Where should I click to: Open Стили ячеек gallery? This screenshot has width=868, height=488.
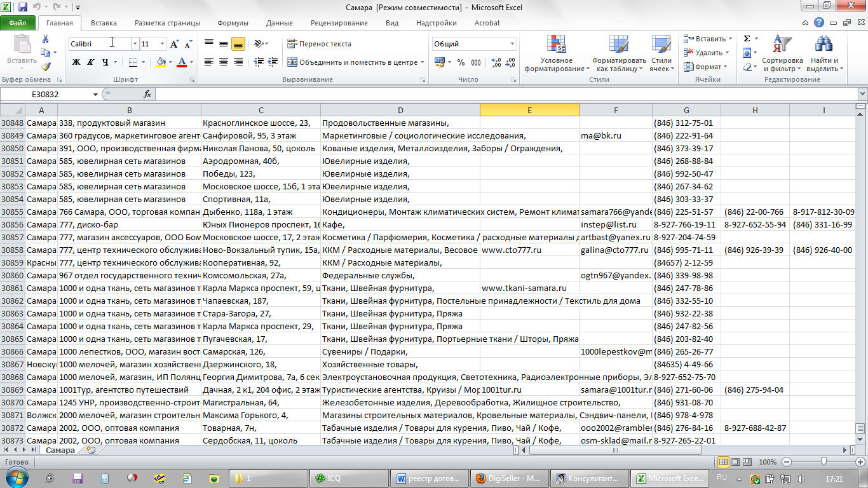[661, 54]
